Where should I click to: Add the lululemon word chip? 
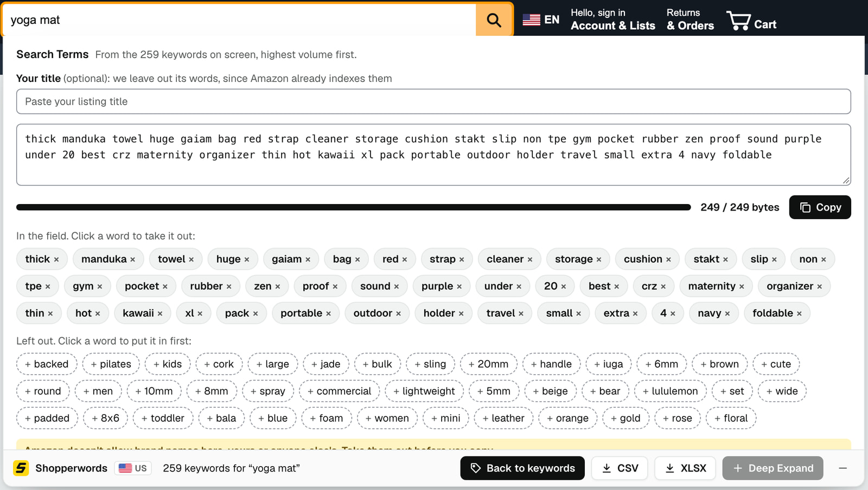(x=670, y=391)
